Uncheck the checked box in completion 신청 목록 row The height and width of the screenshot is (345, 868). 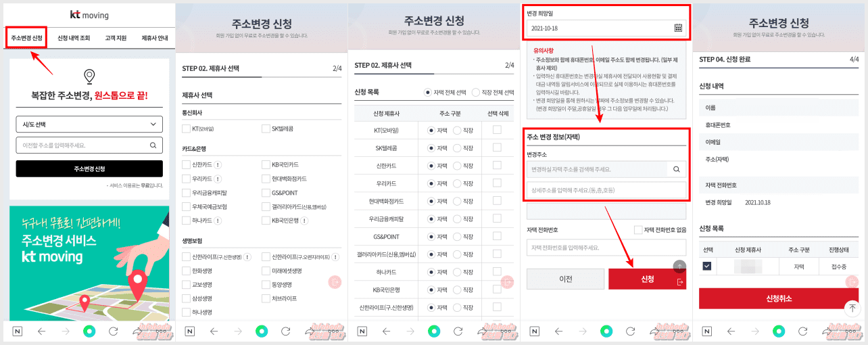(x=707, y=266)
